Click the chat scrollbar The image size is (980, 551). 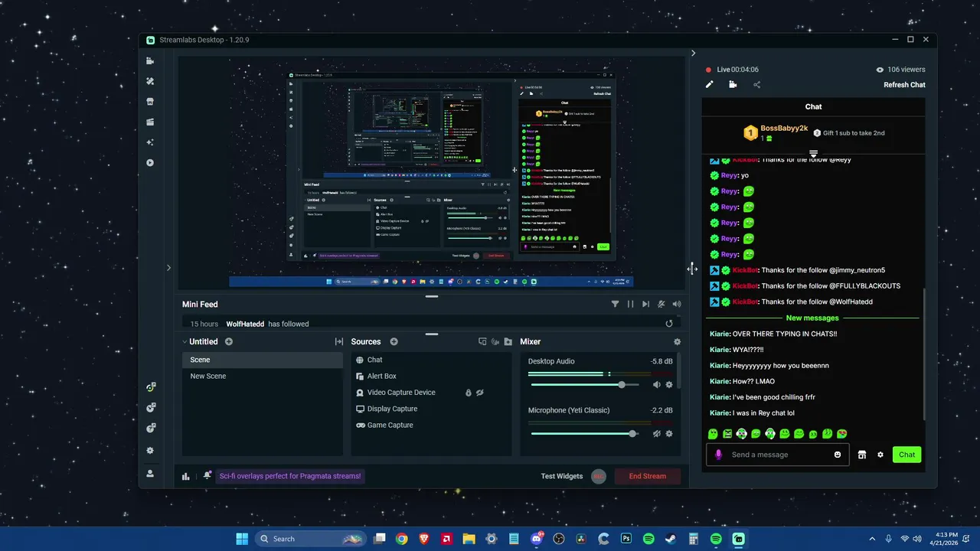pyautogui.click(x=924, y=353)
